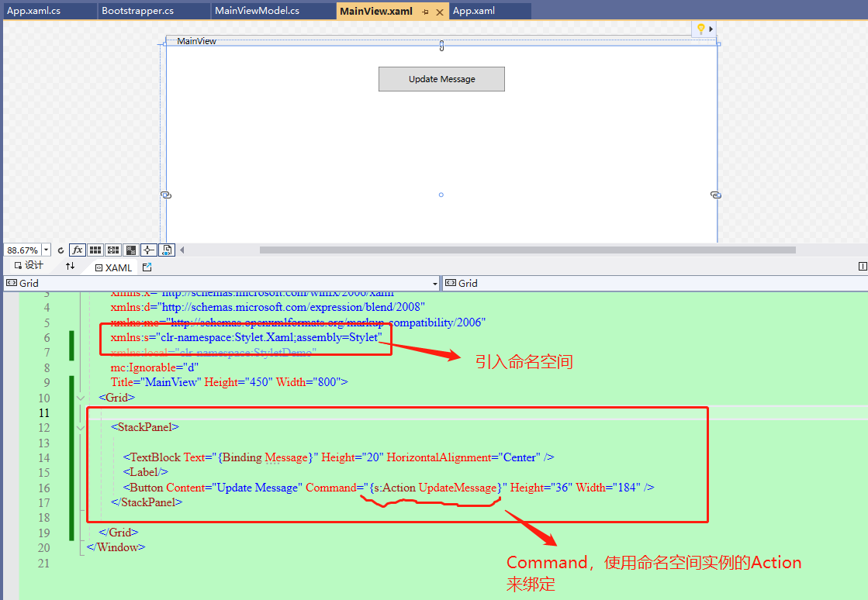Viewport: 868px width, 600px height.
Task: Click the refresh designer icon
Action: pyautogui.click(x=61, y=250)
